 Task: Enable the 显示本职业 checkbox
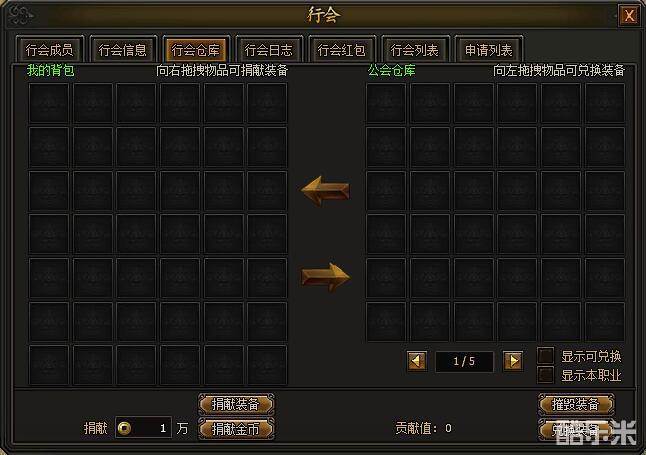(x=545, y=375)
